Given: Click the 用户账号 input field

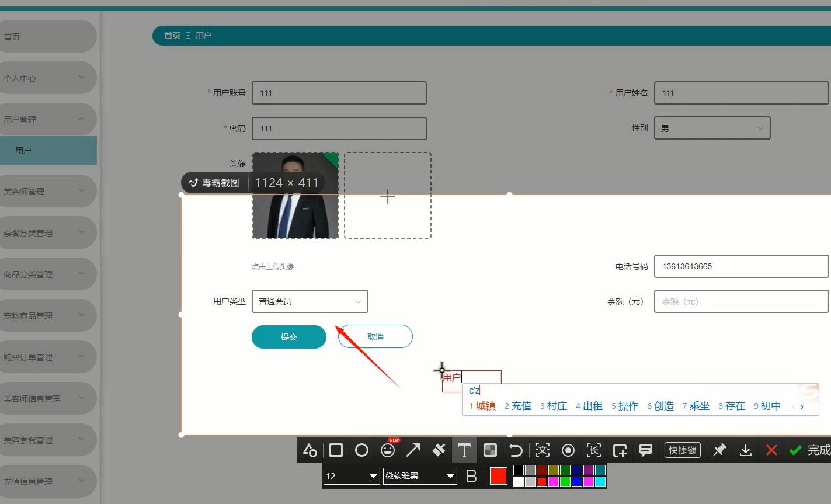Looking at the screenshot, I should click(x=339, y=93).
